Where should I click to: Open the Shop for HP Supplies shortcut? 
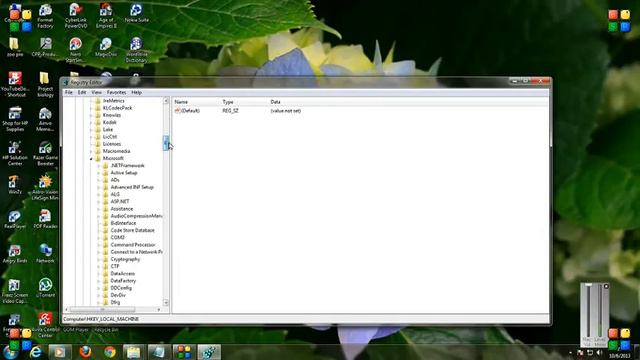click(x=15, y=119)
